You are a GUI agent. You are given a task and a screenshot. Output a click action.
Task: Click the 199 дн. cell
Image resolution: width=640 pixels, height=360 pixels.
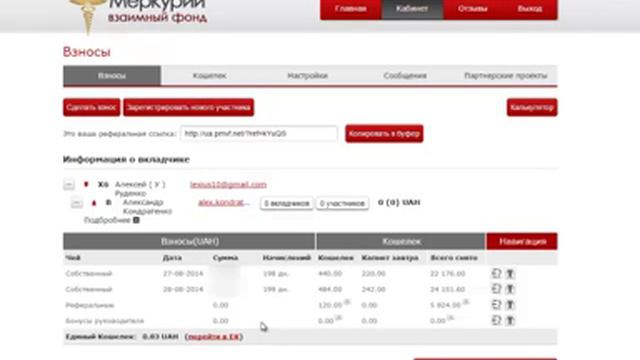[x=276, y=289]
